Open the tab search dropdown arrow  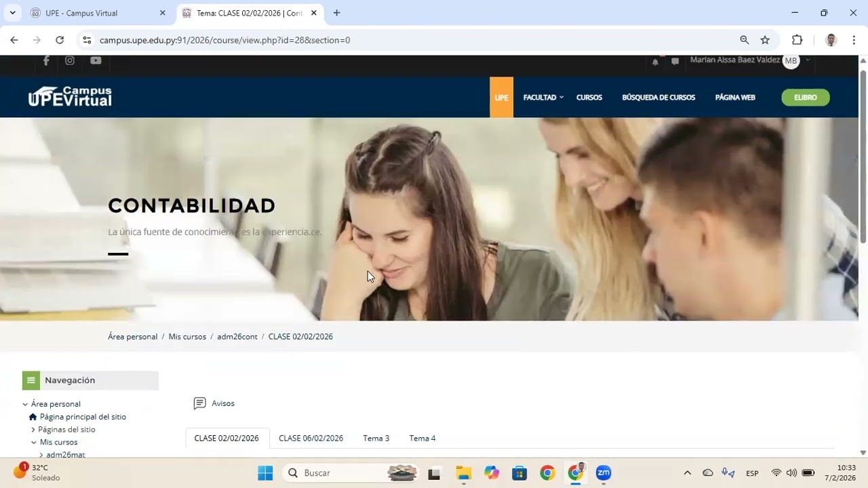pyautogui.click(x=12, y=13)
